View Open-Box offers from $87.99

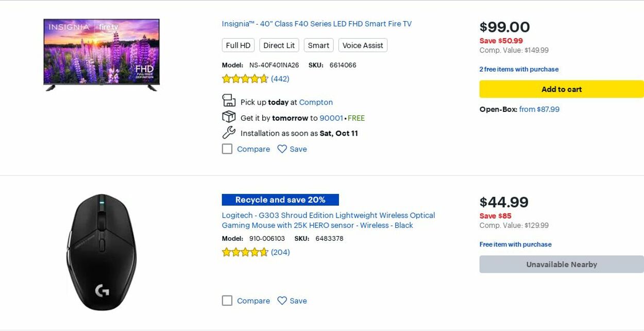point(539,109)
